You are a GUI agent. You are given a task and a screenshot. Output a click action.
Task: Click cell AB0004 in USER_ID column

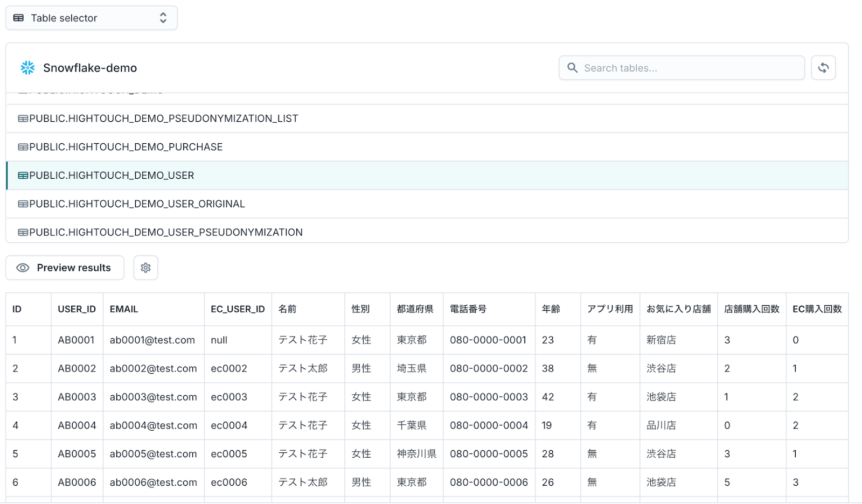(77, 426)
